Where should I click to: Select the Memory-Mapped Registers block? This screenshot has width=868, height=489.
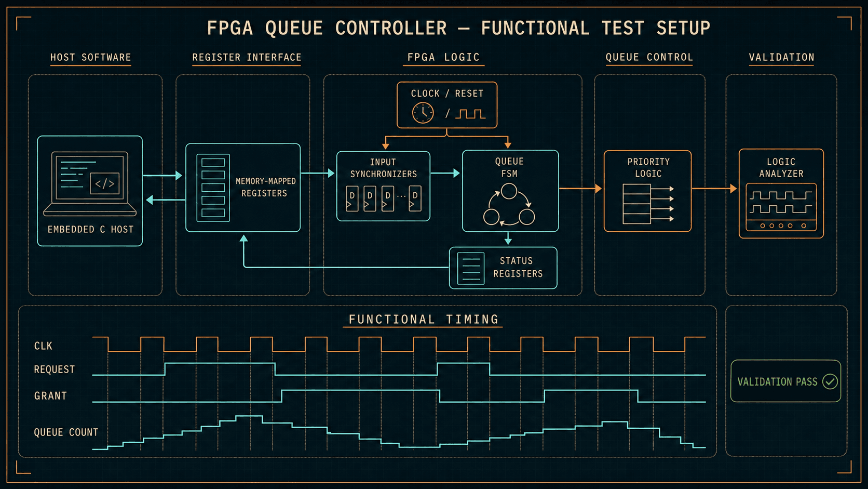[243, 188]
